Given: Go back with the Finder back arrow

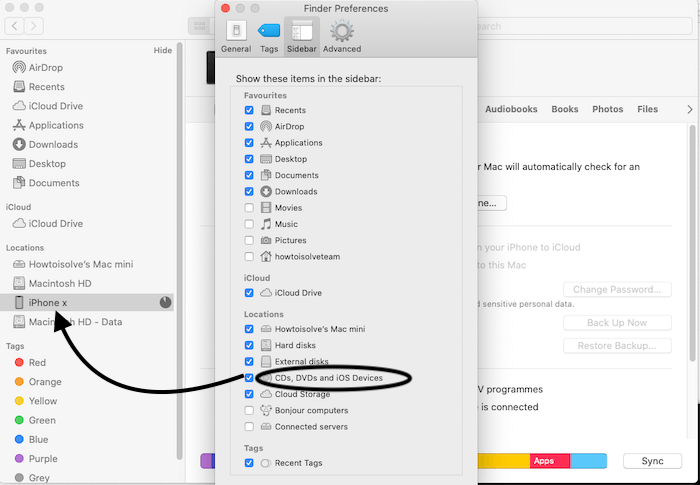Looking at the screenshot, I should point(14,26).
